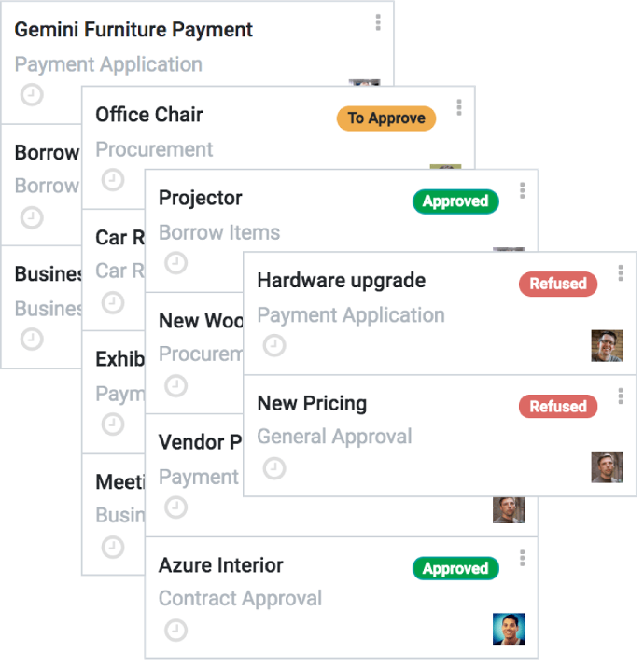Open three-dot menu on New Pricing card

tap(620, 396)
